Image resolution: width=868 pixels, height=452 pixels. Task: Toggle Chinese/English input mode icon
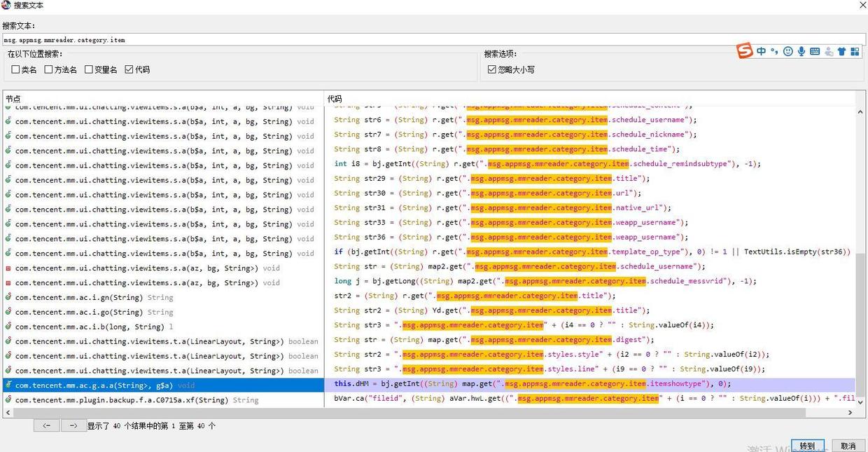[x=761, y=50]
